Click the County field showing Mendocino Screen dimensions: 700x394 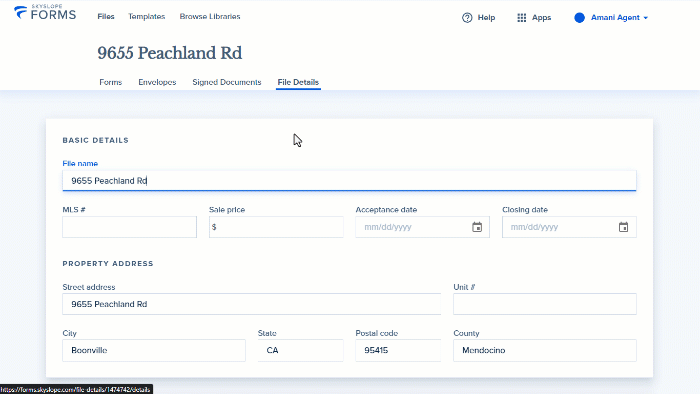(x=545, y=350)
